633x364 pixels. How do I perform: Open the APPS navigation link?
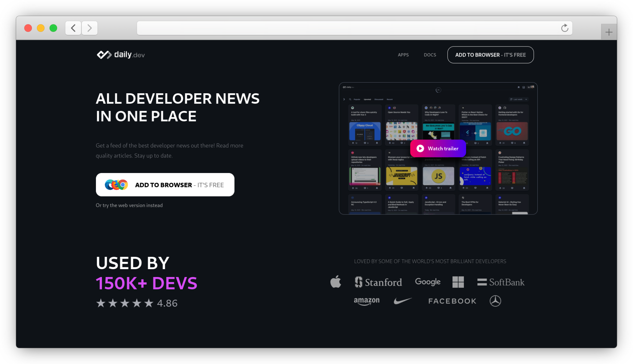(403, 55)
